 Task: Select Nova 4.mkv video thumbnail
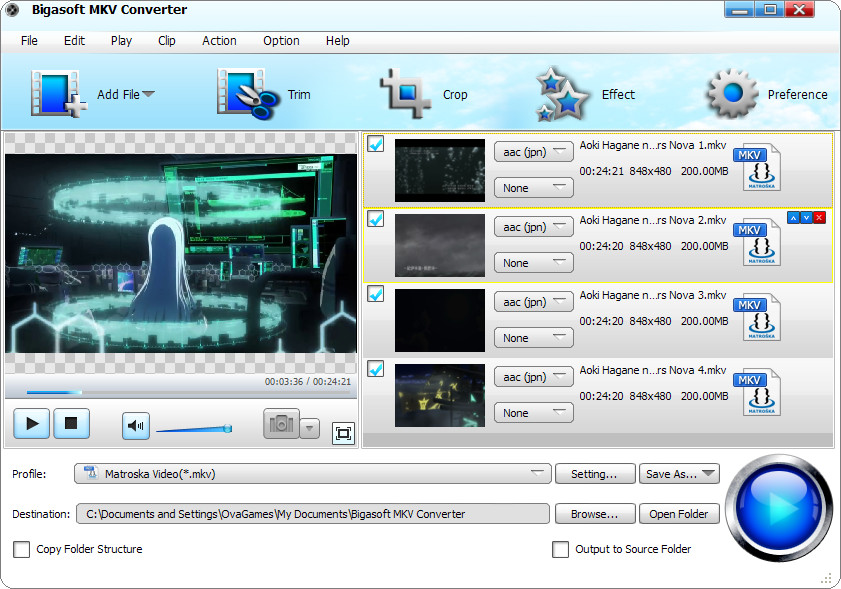[x=440, y=396]
